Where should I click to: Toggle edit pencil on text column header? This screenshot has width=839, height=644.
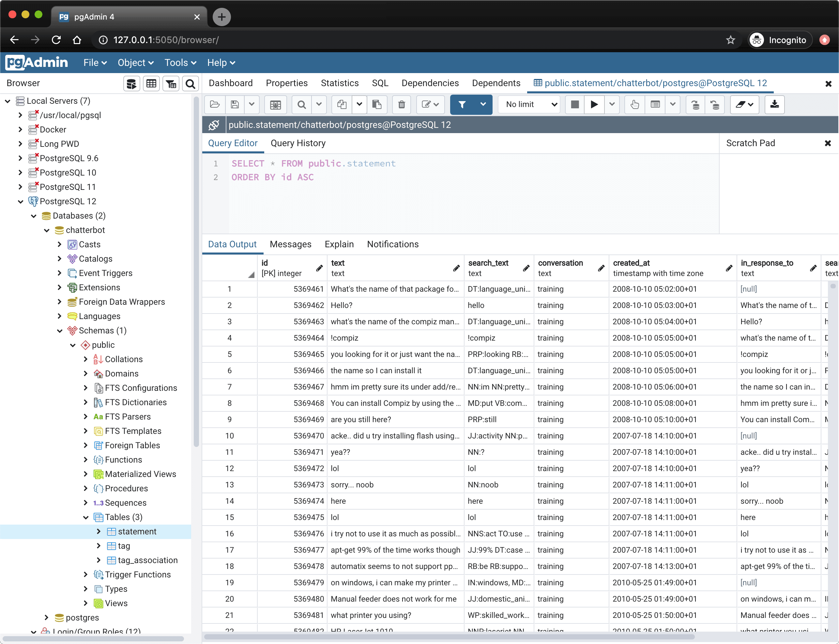pos(456,268)
